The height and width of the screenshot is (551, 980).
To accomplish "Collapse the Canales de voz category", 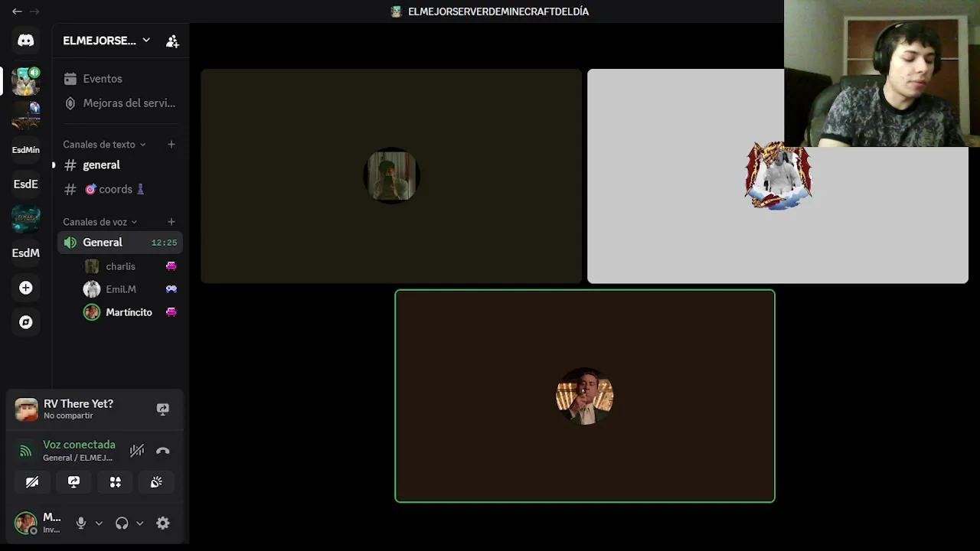I will 100,222.
